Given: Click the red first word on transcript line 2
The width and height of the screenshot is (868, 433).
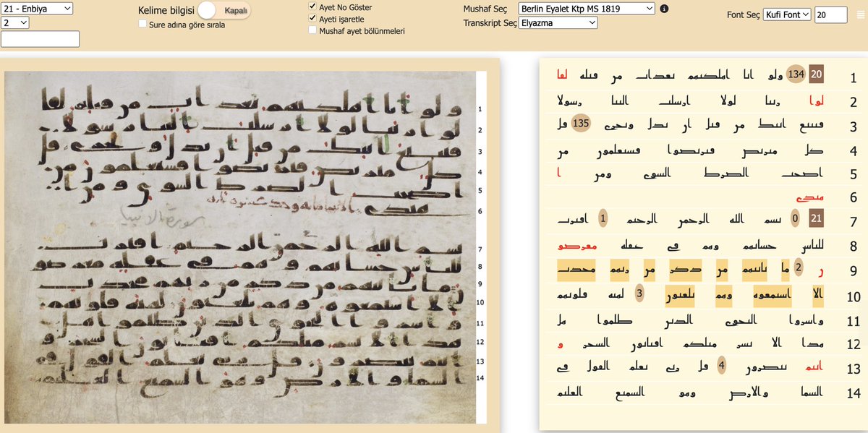Looking at the screenshot, I should pos(816,100).
